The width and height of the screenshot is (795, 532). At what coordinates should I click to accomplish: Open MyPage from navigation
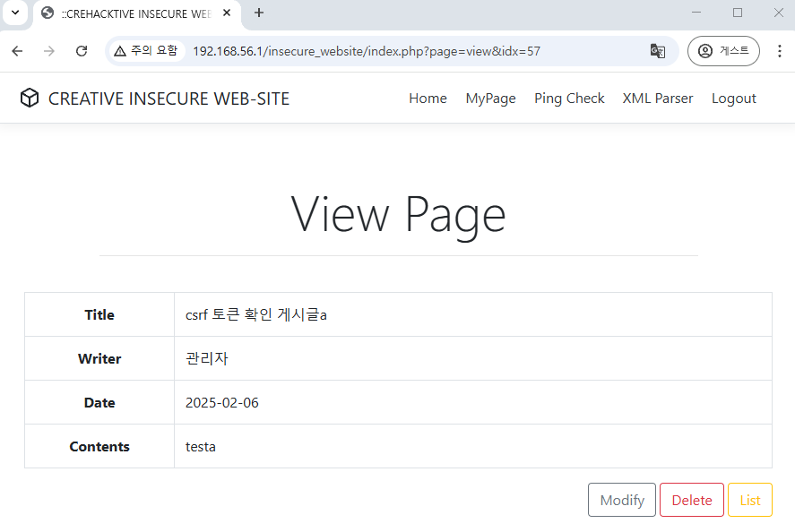point(491,99)
